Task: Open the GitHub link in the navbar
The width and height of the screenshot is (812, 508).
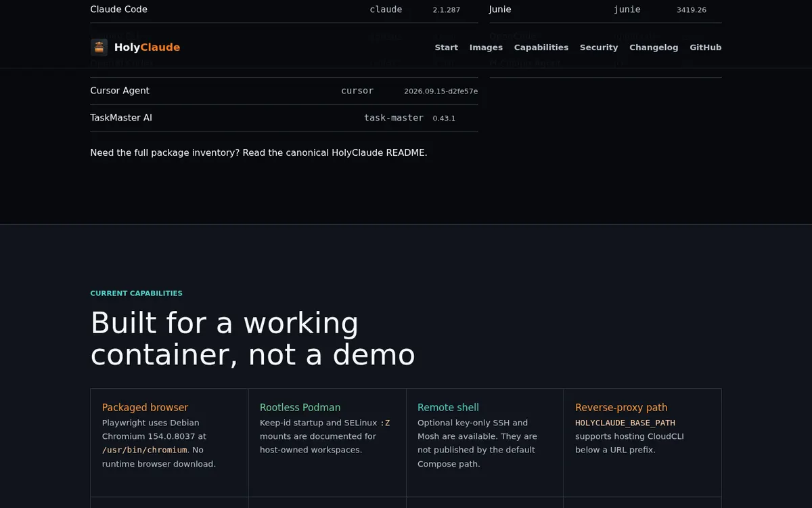Action: click(x=706, y=47)
